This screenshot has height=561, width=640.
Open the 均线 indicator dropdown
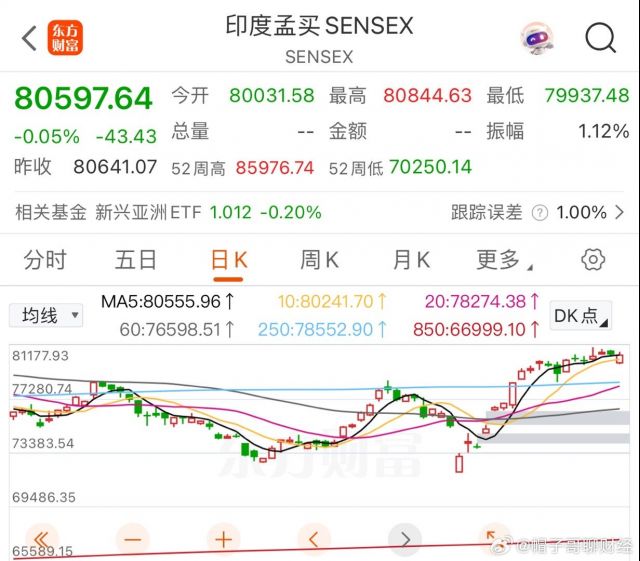point(46,315)
